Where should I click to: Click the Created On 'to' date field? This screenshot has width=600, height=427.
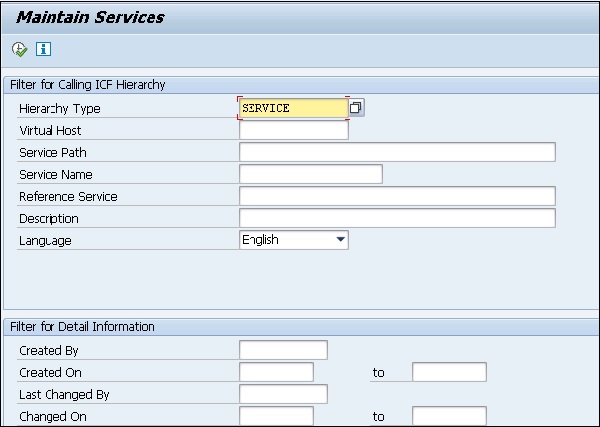click(x=449, y=372)
